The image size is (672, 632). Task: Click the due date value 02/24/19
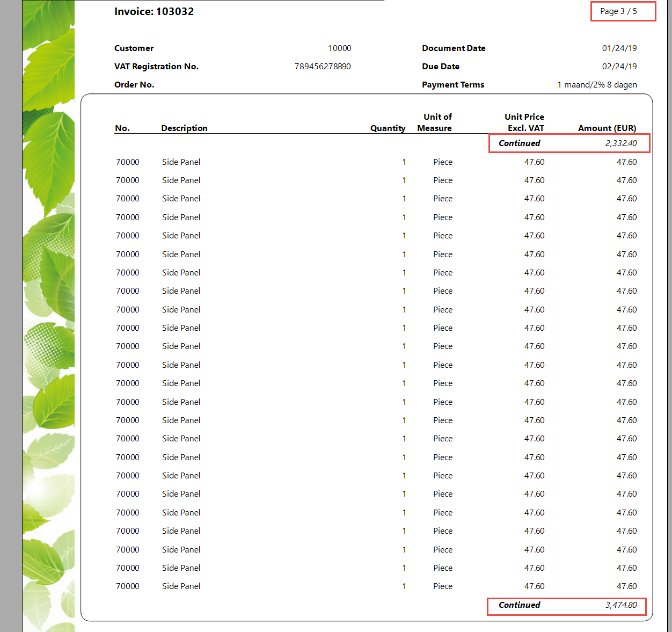click(619, 67)
